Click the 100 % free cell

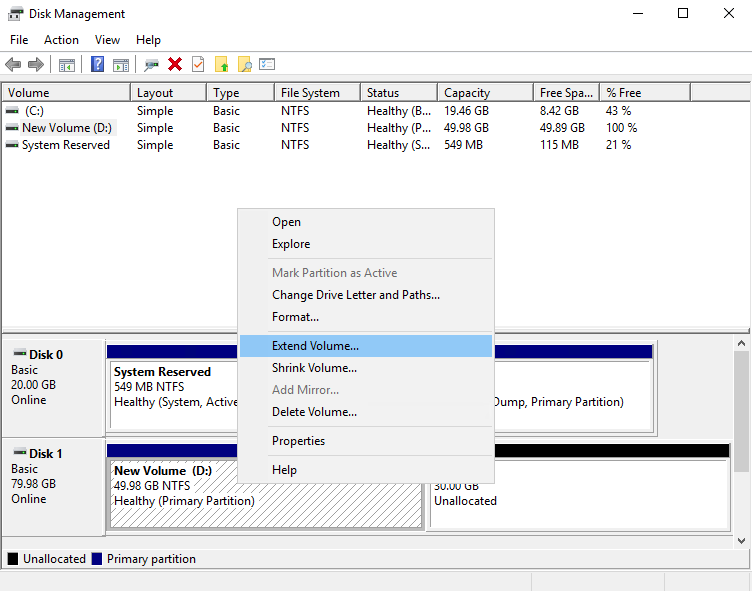click(x=622, y=128)
